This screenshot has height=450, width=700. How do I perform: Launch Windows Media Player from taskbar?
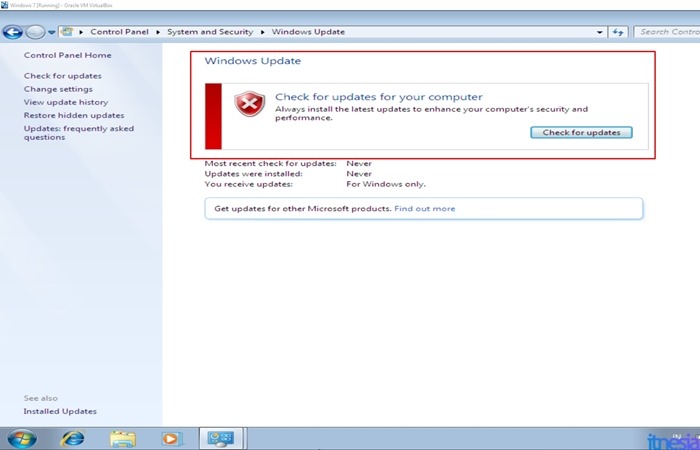click(x=172, y=438)
